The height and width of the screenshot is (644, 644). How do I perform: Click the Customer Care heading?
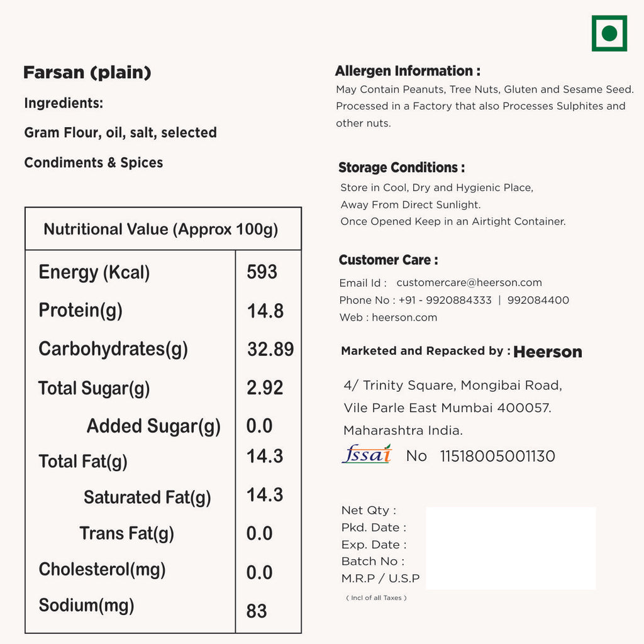(x=388, y=260)
